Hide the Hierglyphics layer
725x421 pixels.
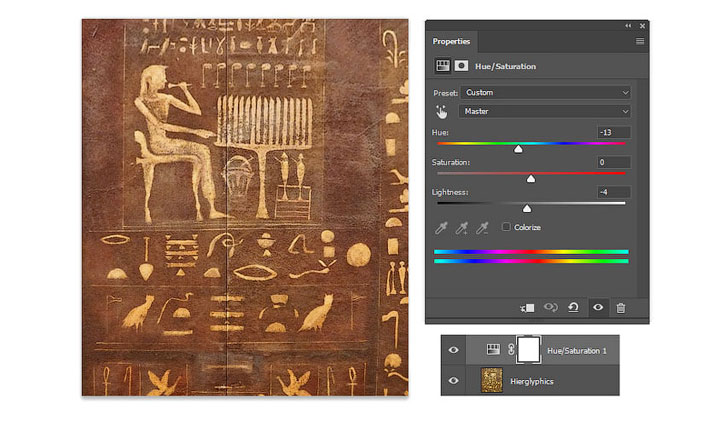454,380
